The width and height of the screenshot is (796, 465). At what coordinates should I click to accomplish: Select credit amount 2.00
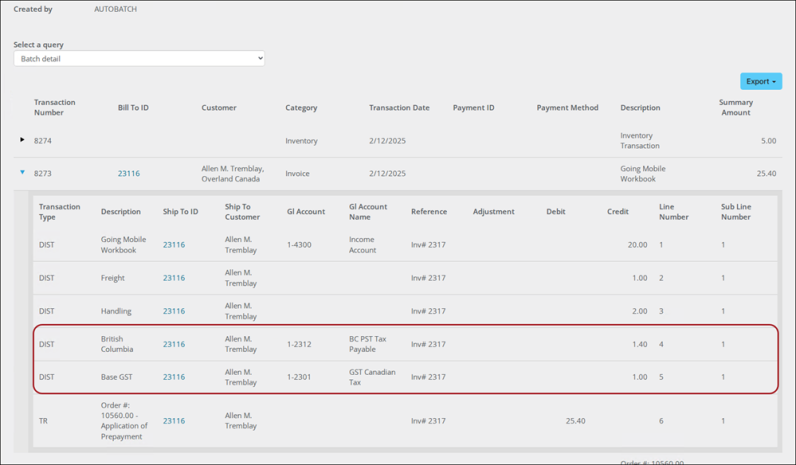pos(640,311)
